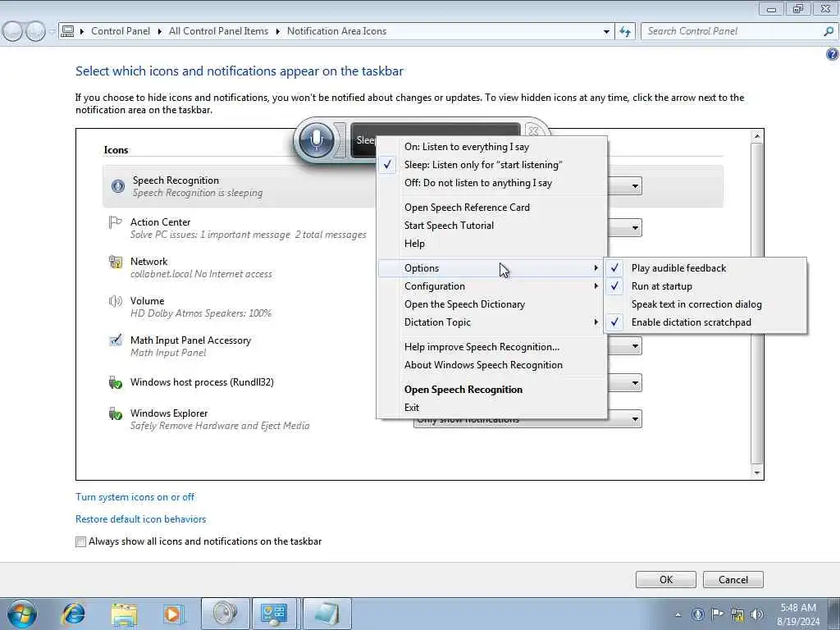Click the Speech Recognition microphone button
This screenshot has height=630, width=840.
click(316, 139)
